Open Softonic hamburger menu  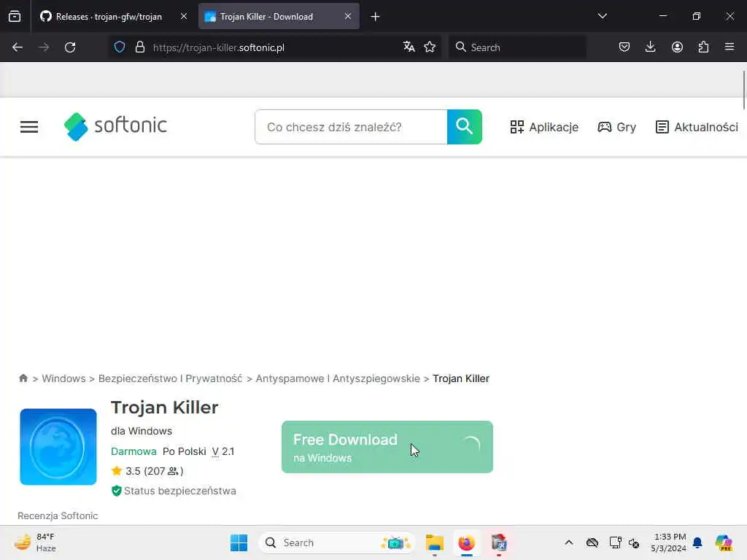tap(29, 127)
